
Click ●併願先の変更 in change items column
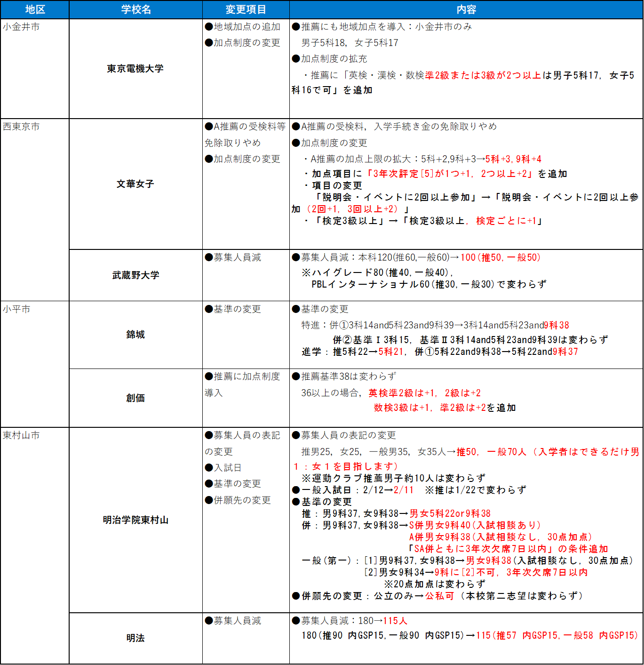coord(238,500)
